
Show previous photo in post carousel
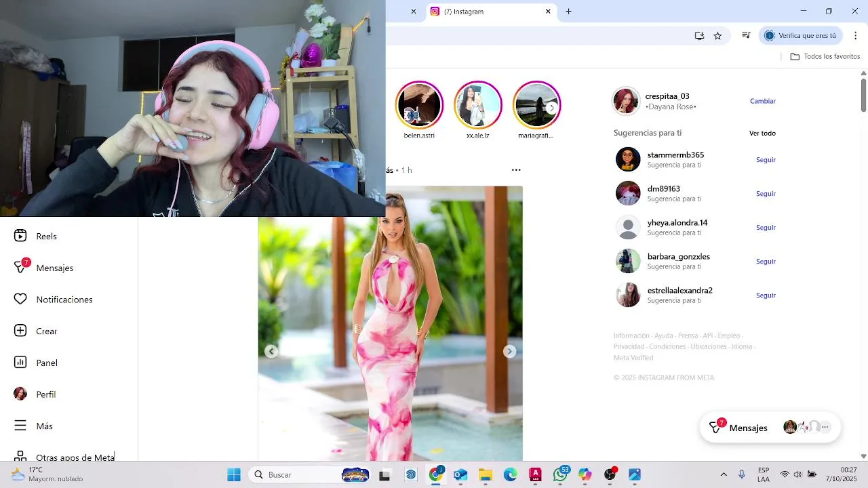tap(271, 351)
